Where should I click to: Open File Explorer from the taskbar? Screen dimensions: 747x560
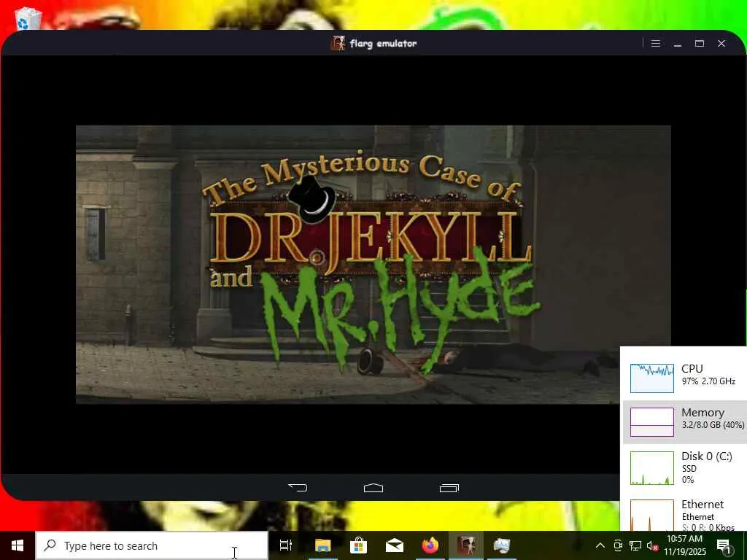(323, 545)
